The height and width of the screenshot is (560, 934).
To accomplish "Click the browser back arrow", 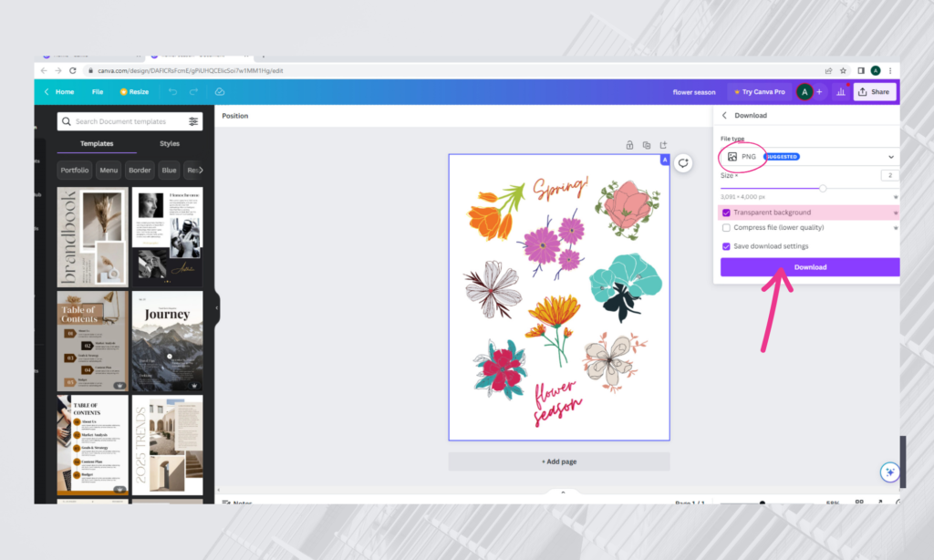I will click(44, 70).
